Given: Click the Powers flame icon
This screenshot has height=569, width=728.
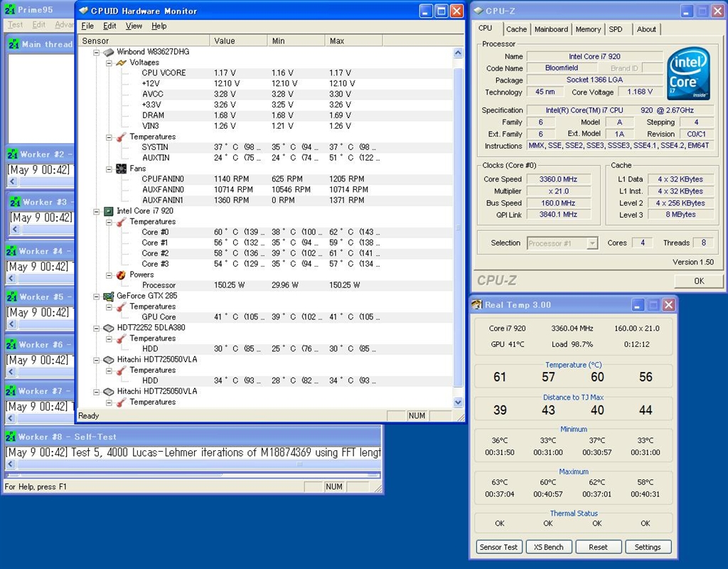Looking at the screenshot, I should (122, 275).
